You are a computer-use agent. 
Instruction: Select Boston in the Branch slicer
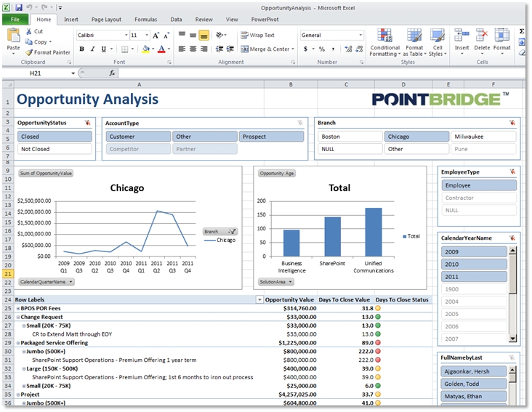[350, 137]
